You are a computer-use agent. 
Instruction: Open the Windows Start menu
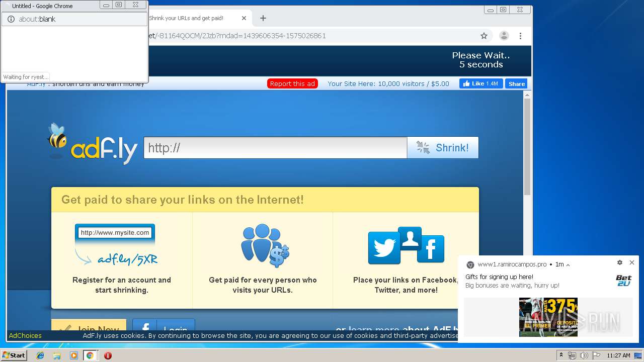14,355
